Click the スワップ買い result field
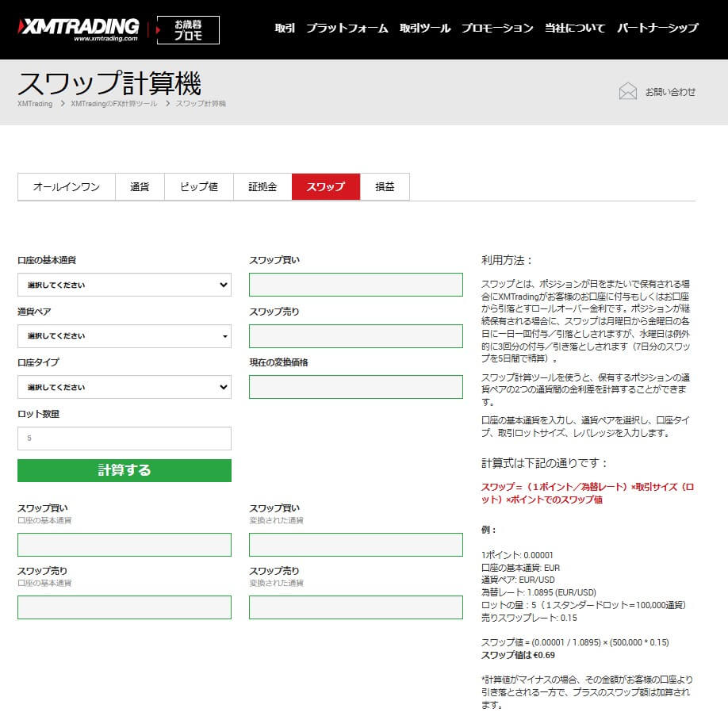Viewport: 728px width, 720px height. [356, 283]
